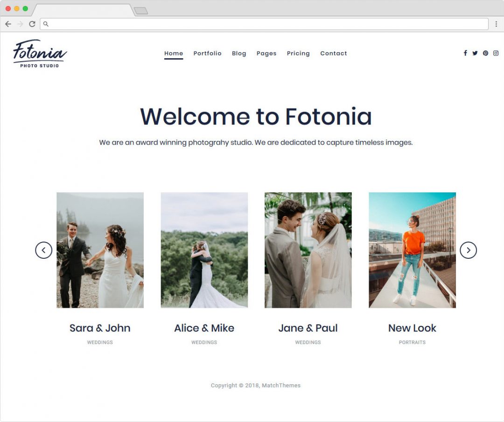
Task: Click the Alice & Mike title link
Action: 204,328
